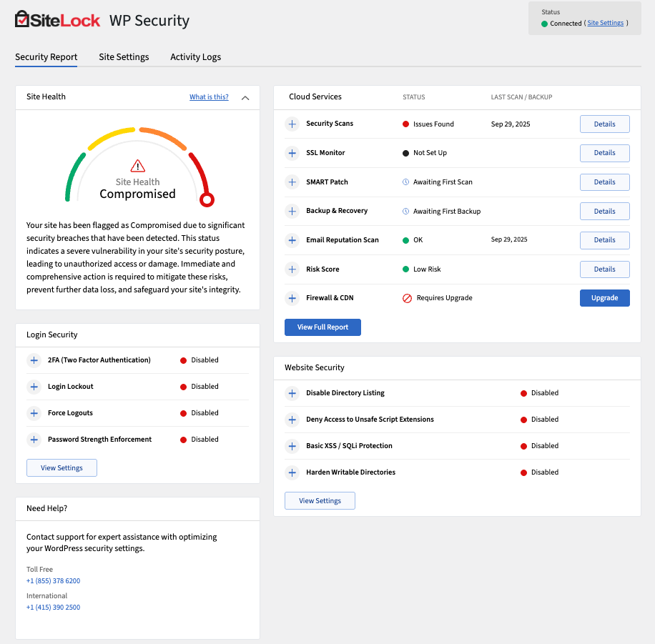The image size is (655, 644).
Task: Expand Password Strength Enforcement row
Action: pyautogui.click(x=34, y=440)
